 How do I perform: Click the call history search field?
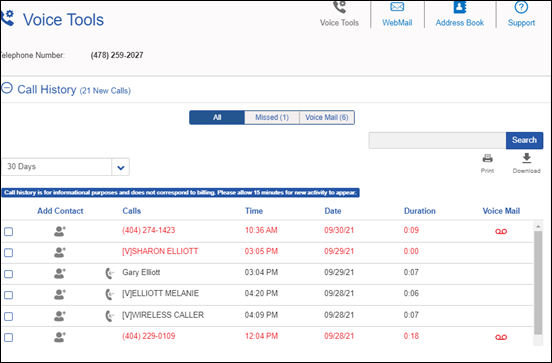pos(437,140)
